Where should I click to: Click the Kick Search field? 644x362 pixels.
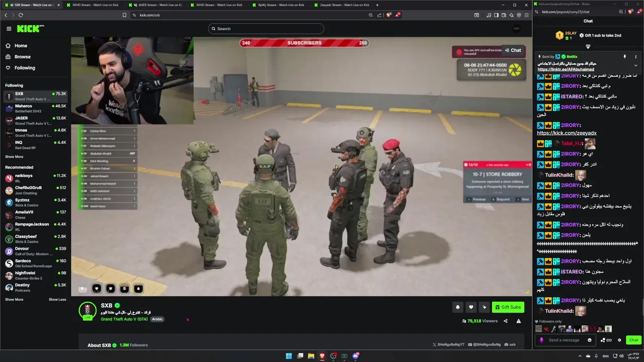[x=266, y=29]
